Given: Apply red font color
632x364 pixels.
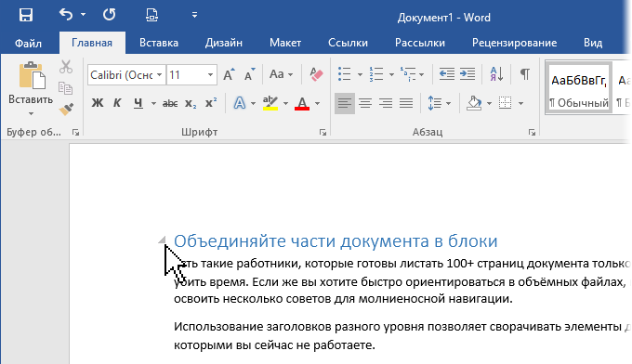Looking at the screenshot, I should pos(302,103).
